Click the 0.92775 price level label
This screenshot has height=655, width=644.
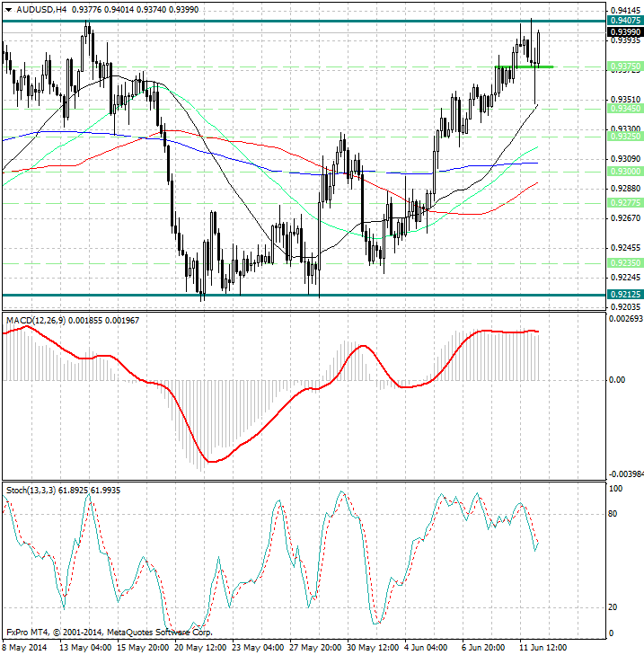[624, 203]
